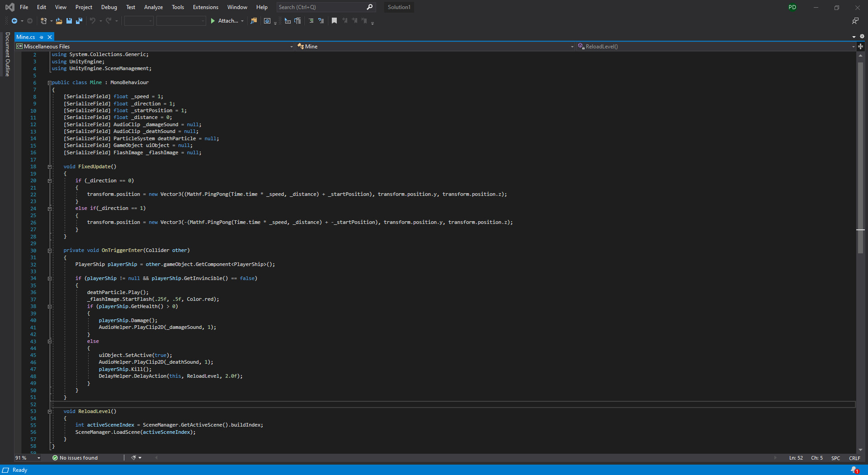Open a file using the folder icon
Viewport: 868px width, 475px height.
click(x=59, y=21)
